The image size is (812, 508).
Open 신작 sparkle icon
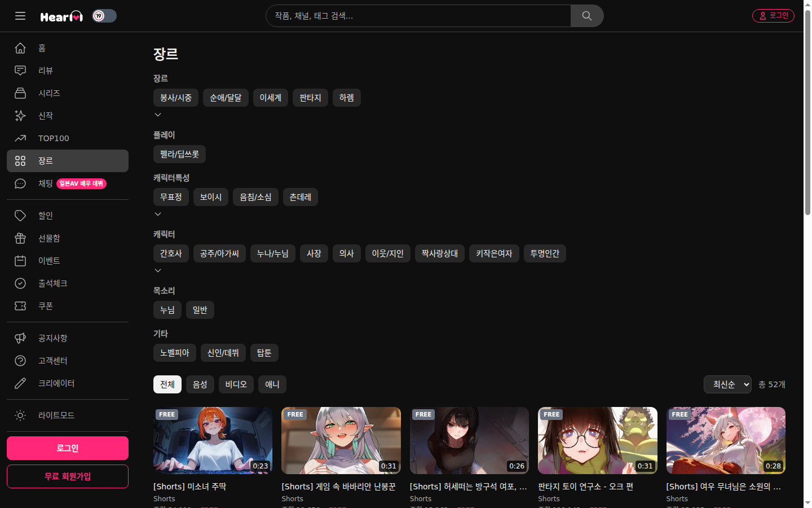[x=20, y=116]
